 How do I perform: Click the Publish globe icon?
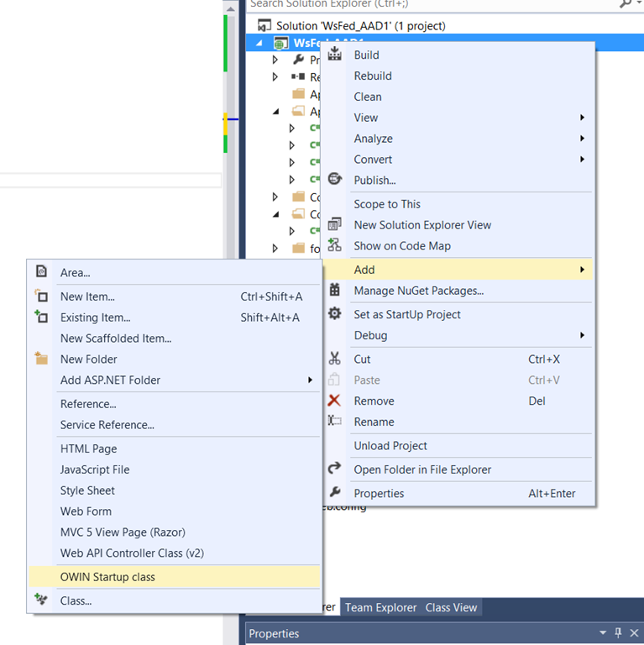click(335, 179)
